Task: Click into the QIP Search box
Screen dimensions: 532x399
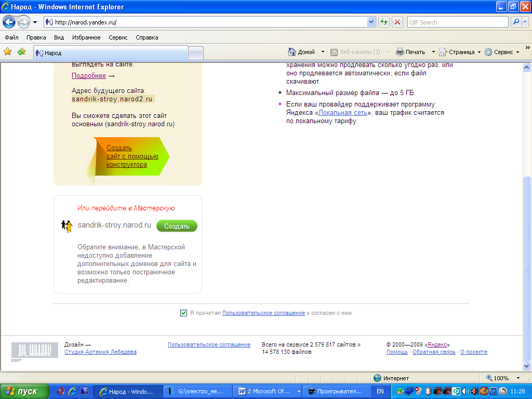Action: [x=457, y=22]
